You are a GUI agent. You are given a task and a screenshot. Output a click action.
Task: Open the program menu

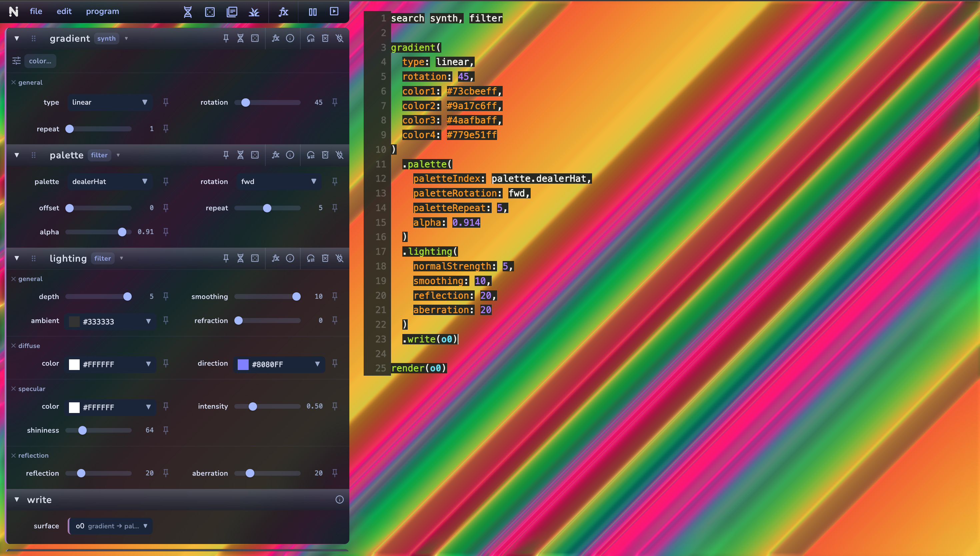pyautogui.click(x=102, y=11)
